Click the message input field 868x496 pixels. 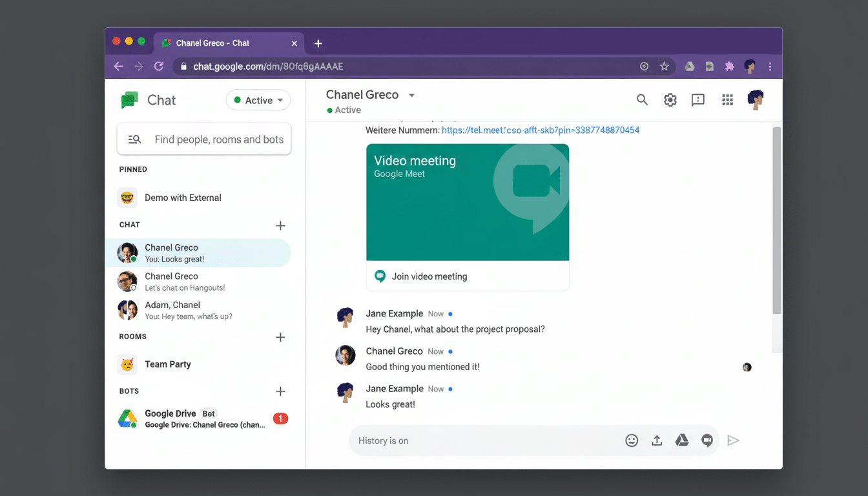point(484,440)
